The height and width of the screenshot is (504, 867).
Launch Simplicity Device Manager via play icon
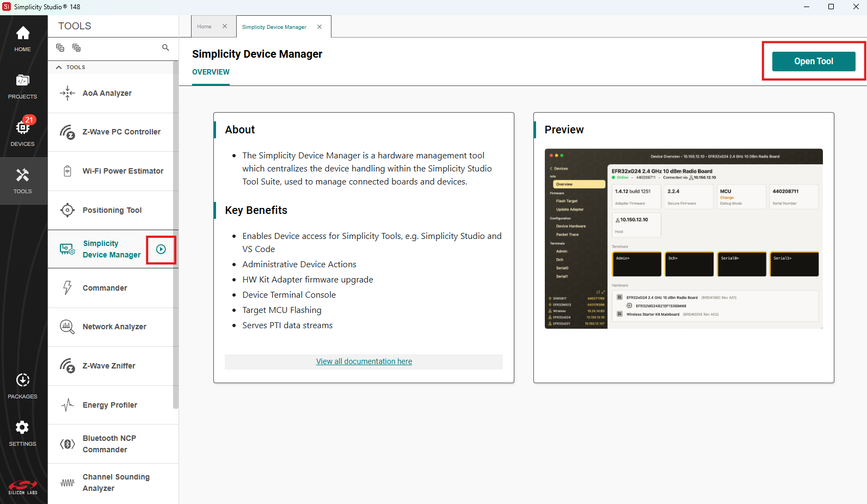(x=161, y=249)
